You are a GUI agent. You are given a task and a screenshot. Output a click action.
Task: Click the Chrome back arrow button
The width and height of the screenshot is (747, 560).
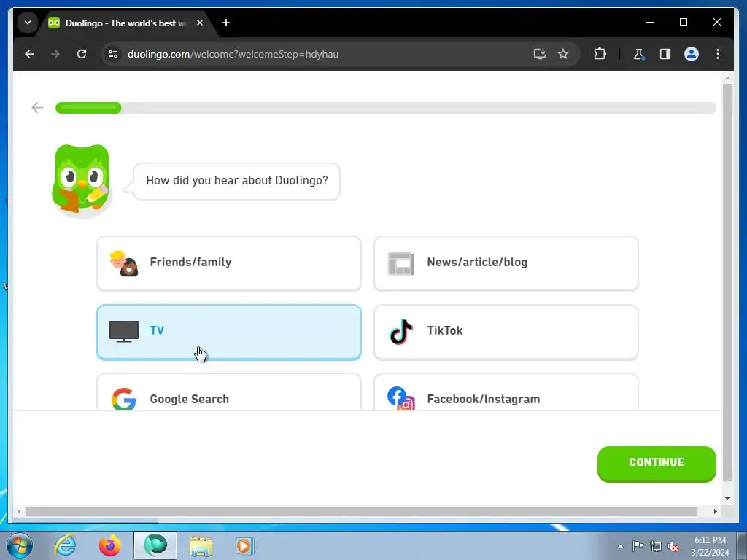(29, 54)
